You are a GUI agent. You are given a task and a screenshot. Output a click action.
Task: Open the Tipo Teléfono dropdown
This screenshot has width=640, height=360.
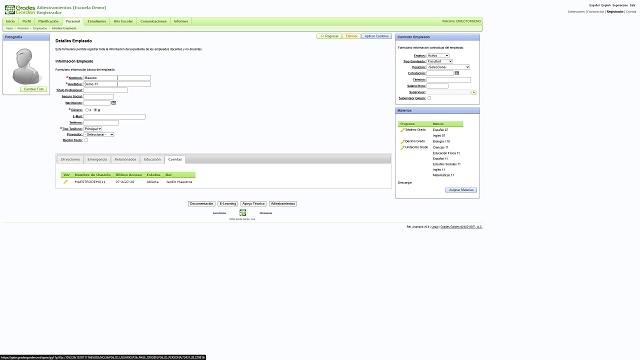click(x=93, y=129)
